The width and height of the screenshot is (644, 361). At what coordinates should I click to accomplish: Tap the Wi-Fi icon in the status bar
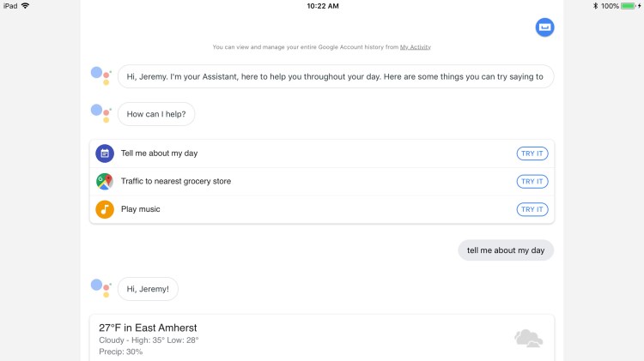pos(25,6)
